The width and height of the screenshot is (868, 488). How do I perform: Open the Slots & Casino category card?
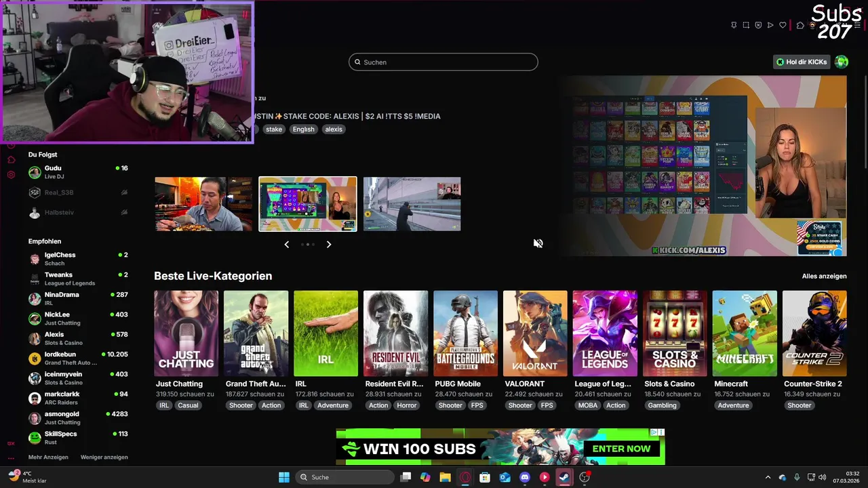tap(675, 333)
